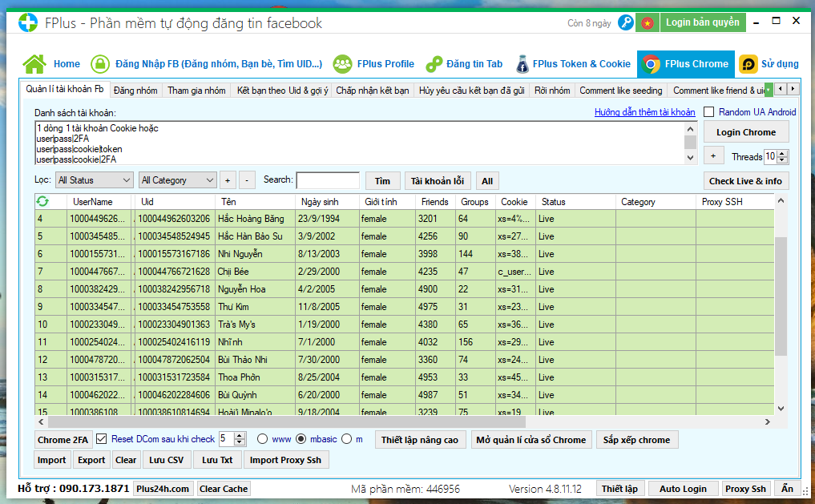Screen dimensions: 815x504
Task: Open the Rời nhóm tab
Action: click(x=552, y=91)
